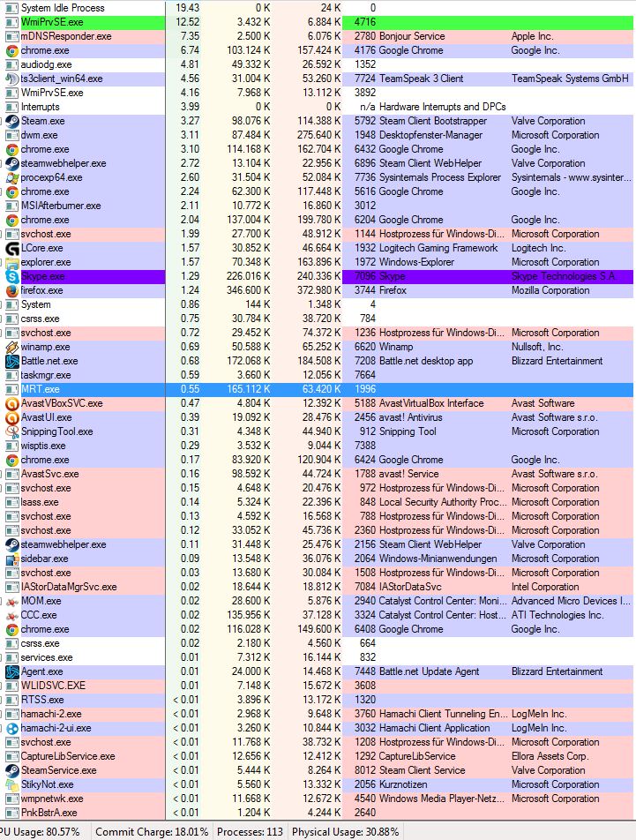The height and width of the screenshot is (840, 636).
Task: Click the explorer.exe folder icon
Action: [x=11, y=263]
